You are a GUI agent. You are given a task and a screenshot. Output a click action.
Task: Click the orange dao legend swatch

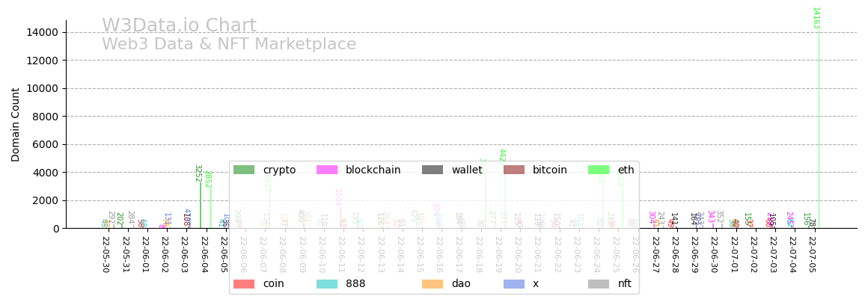point(433,284)
